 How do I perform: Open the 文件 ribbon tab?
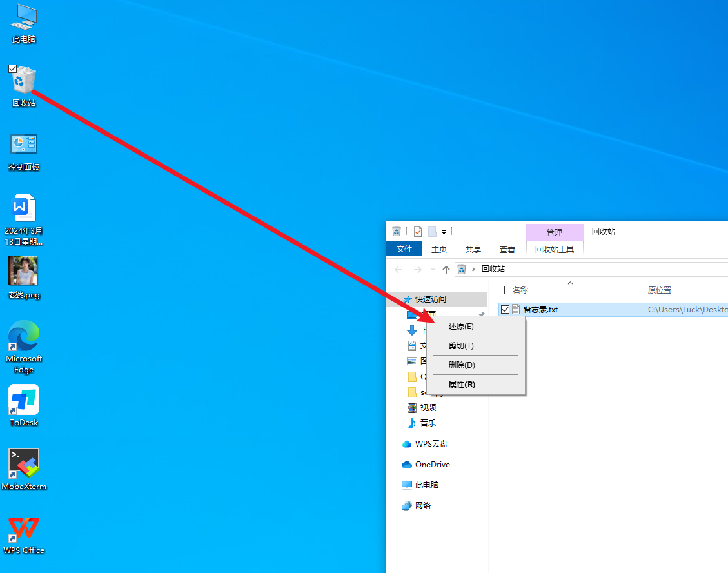(404, 249)
